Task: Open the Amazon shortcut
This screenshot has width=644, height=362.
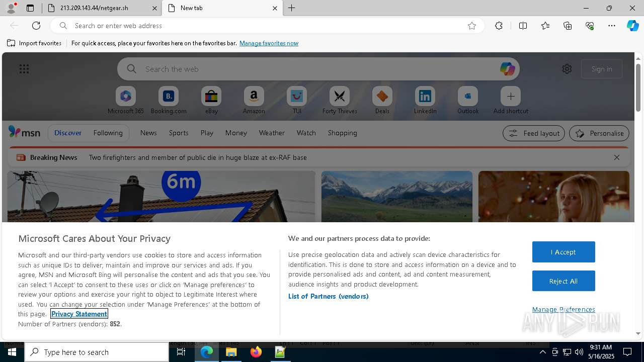Action: [x=254, y=100]
